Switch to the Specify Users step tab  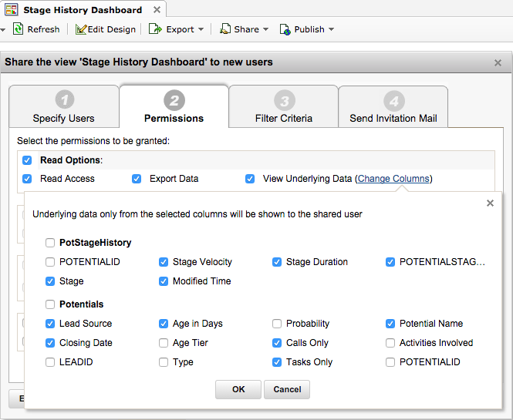tap(64, 106)
